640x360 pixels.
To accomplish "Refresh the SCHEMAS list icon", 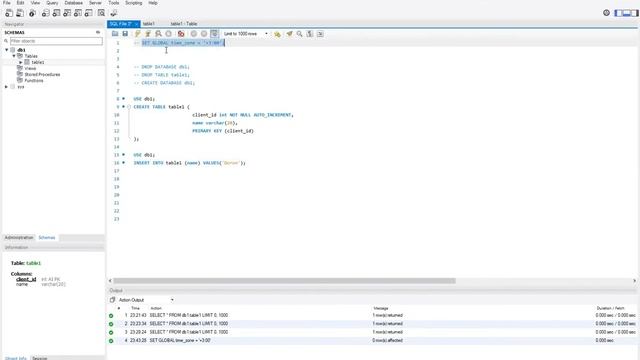I will click(x=98, y=32).
